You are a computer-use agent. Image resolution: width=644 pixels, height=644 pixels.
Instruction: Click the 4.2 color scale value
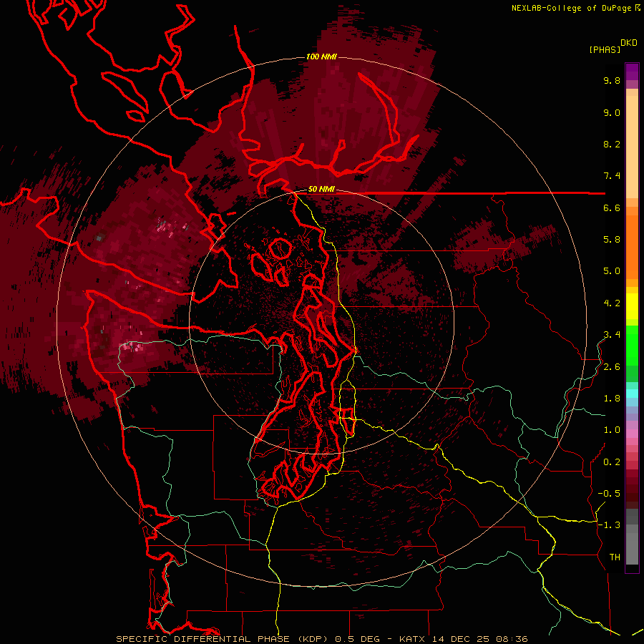tap(612, 303)
